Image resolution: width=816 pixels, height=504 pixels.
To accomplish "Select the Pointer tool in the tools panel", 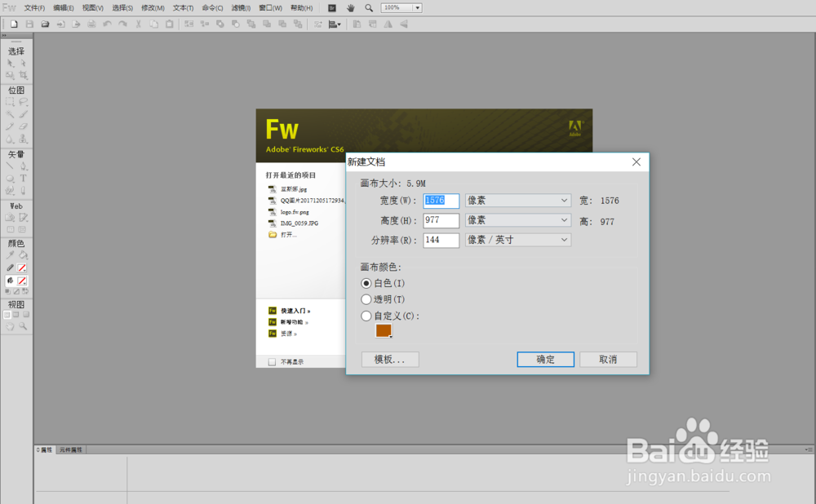I will 10,63.
